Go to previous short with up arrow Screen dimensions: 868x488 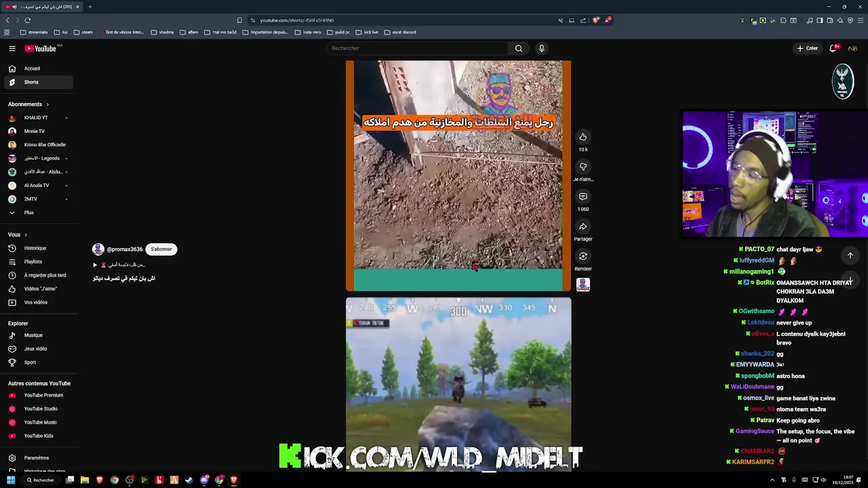[850, 256]
